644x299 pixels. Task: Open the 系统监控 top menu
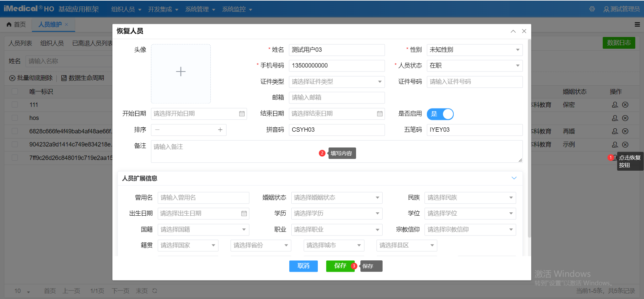[x=237, y=9]
